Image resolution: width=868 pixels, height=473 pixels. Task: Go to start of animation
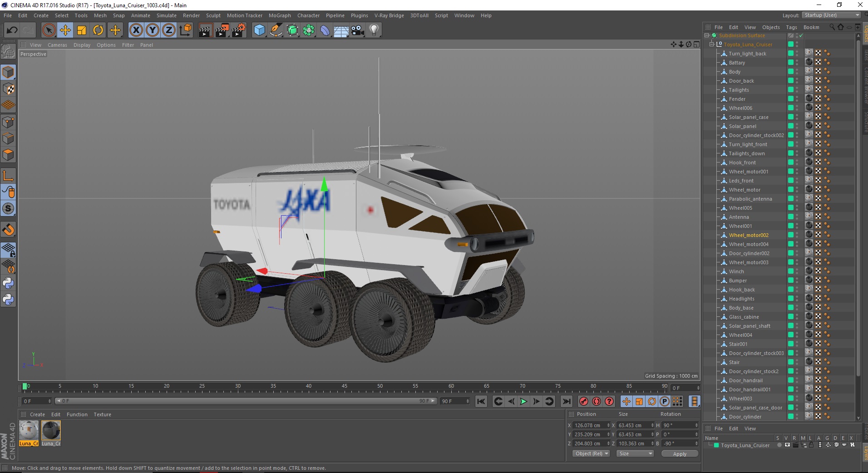pyautogui.click(x=481, y=401)
